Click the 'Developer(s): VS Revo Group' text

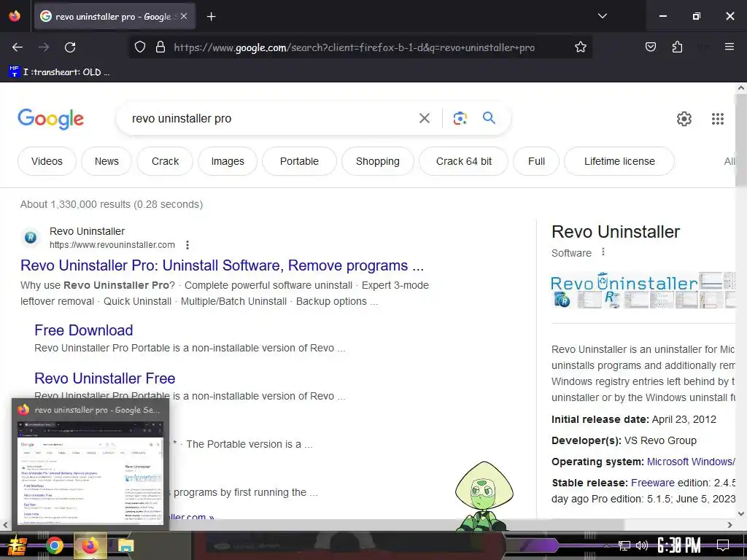click(624, 440)
